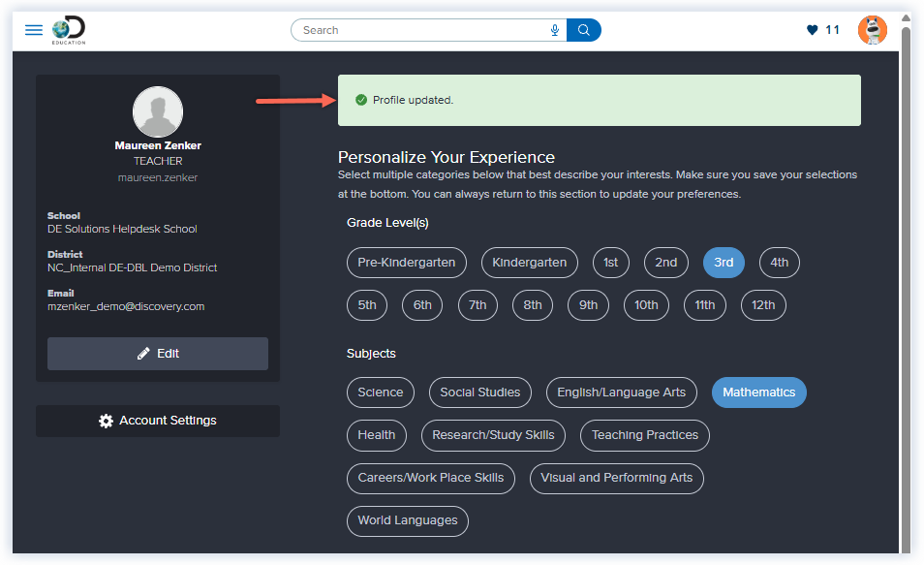Image resolution: width=924 pixels, height=565 pixels.
Task: Select Pre-Kindergarten grade level
Action: [406, 263]
